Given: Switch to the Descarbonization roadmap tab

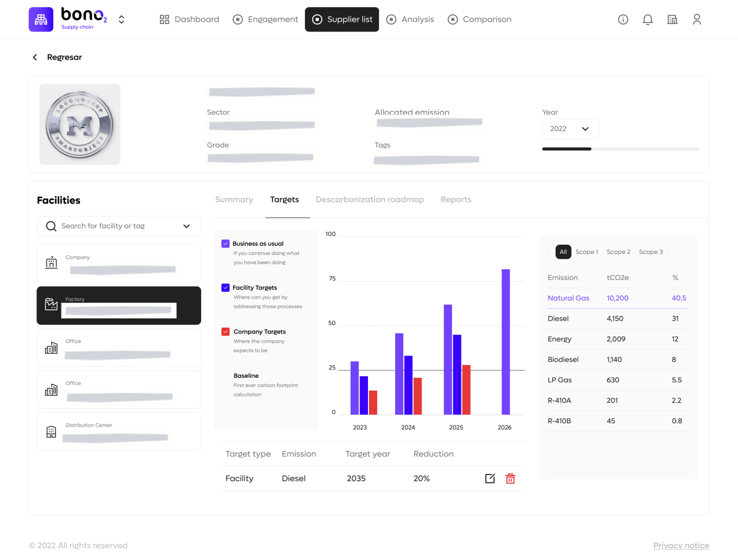Looking at the screenshot, I should click(370, 199).
